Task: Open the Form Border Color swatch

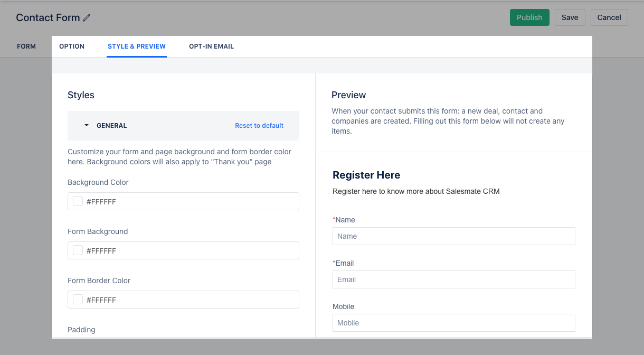Action: [x=78, y=300]
